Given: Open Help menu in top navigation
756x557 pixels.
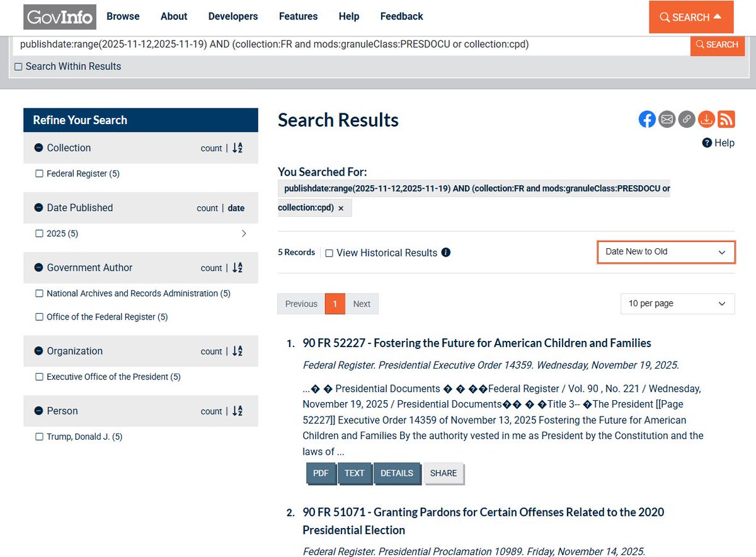Looking at the screenshot, I should click(x=349, y=16).
